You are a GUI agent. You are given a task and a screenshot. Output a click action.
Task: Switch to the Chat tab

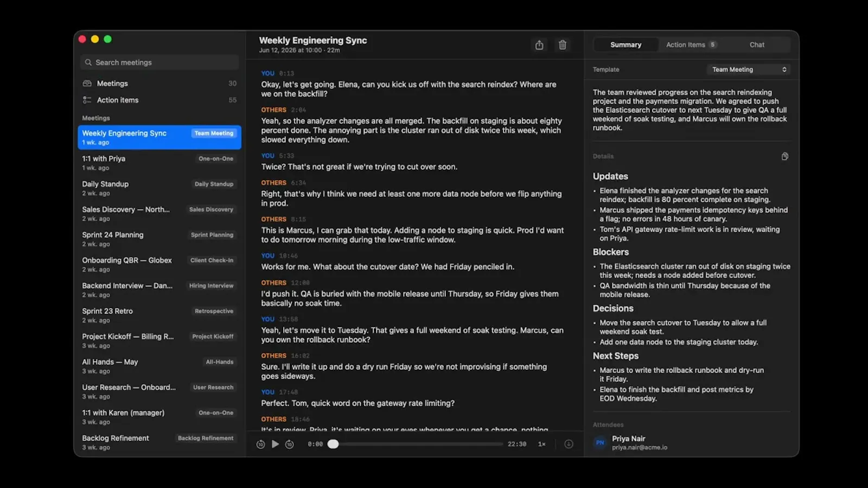[757, 45]
